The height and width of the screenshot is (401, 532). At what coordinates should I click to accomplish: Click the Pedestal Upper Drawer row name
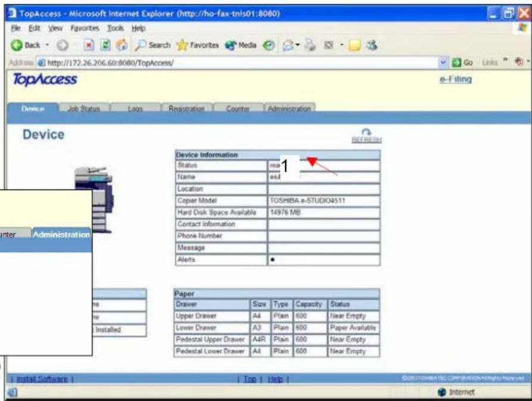[x=210, y=339]
